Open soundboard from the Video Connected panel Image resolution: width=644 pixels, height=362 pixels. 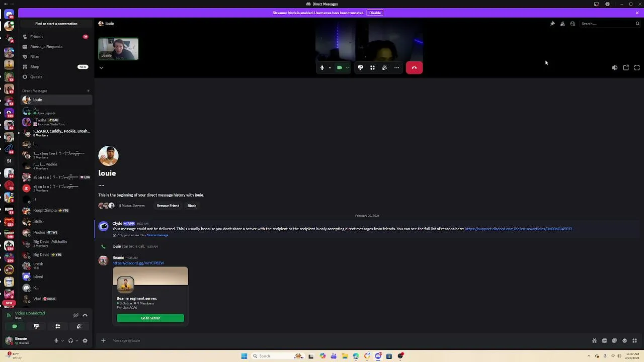click(79, 326)
